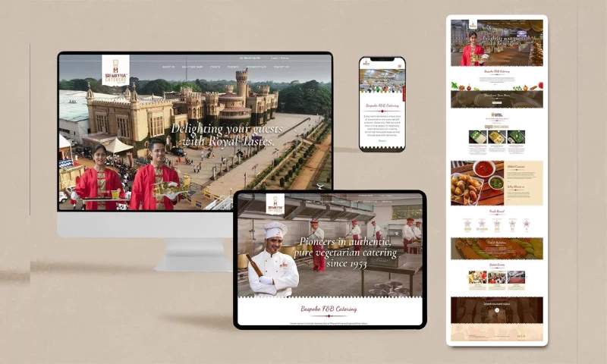Click 'Bespoke F&B Catering' heading on phone mockup
Image resolution: width=607 pixels, height=364 pixels.
[x=382, y=105]
